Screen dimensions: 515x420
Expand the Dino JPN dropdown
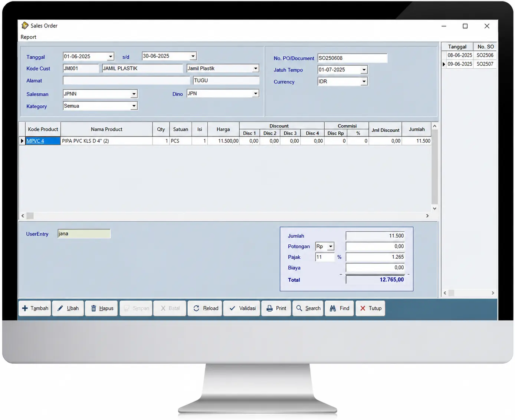coord(256,93)
